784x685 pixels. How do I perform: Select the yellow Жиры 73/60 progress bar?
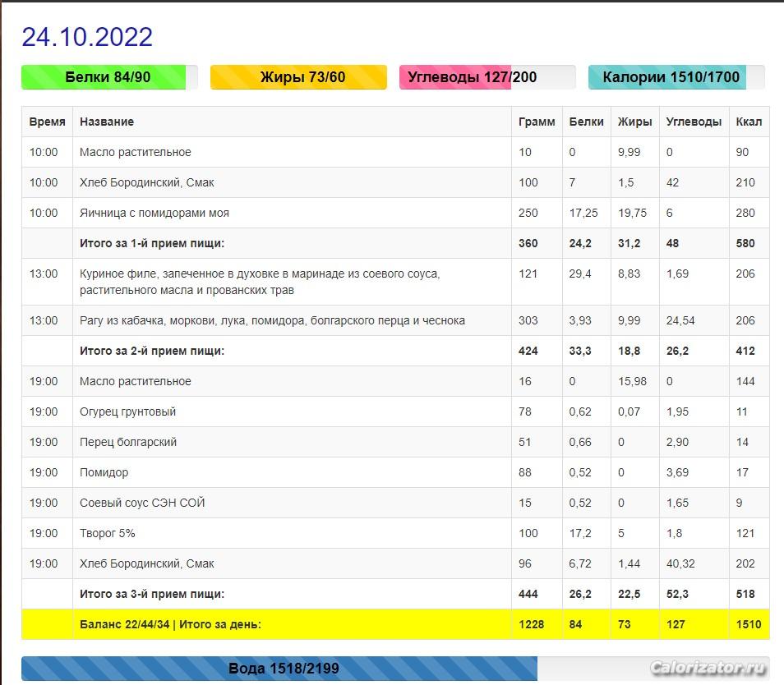pos(299,77)
